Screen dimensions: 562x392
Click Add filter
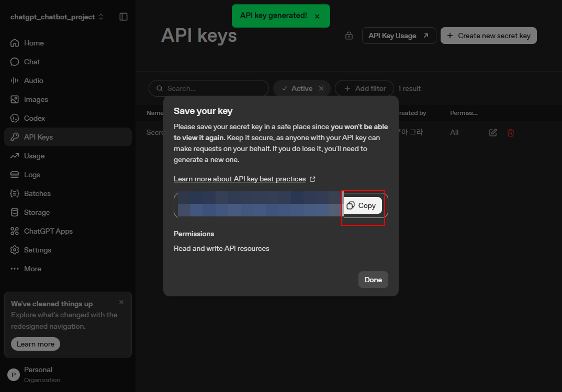(x=365, y=88)
